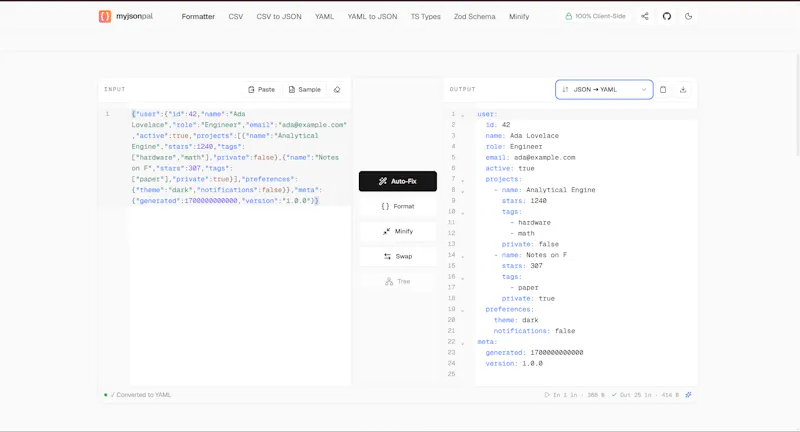Click the sparkle icon in the status bar
The width and height of the screenshot is (800, 432).
[688, 395]
